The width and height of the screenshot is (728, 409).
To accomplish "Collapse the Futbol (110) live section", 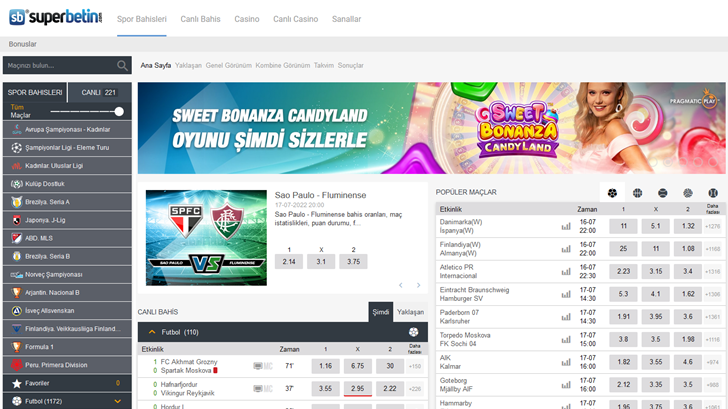I will [152, 332].
